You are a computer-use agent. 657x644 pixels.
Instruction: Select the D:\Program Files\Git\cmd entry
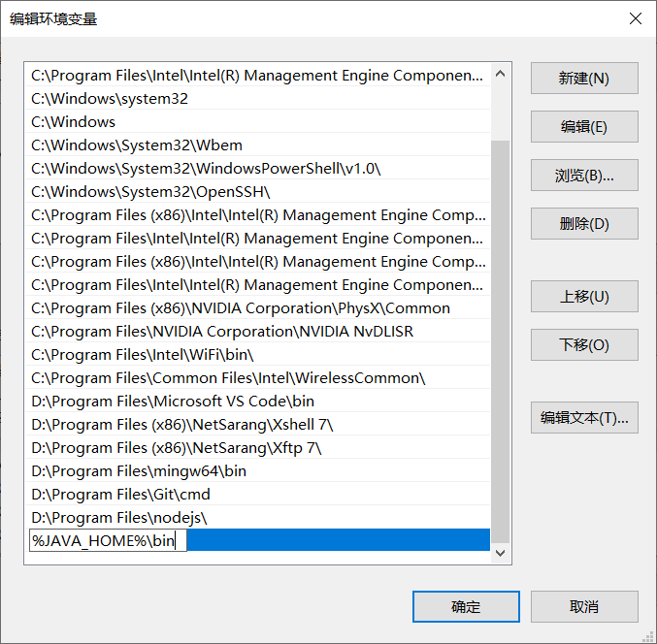click(x=120, y=495)
